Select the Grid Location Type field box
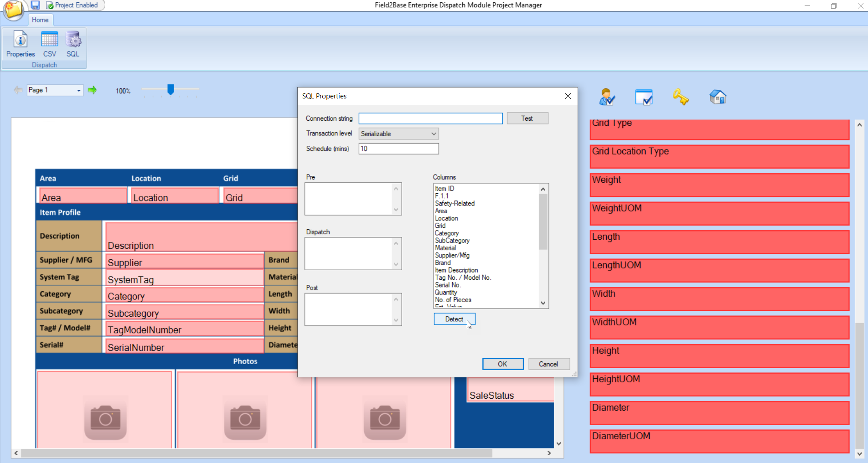The height and width of the screenshot is (463, 868). click(719, 156)
